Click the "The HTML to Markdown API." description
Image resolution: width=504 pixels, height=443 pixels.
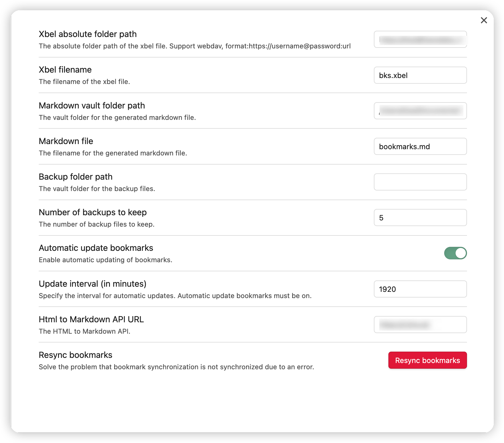85,331
